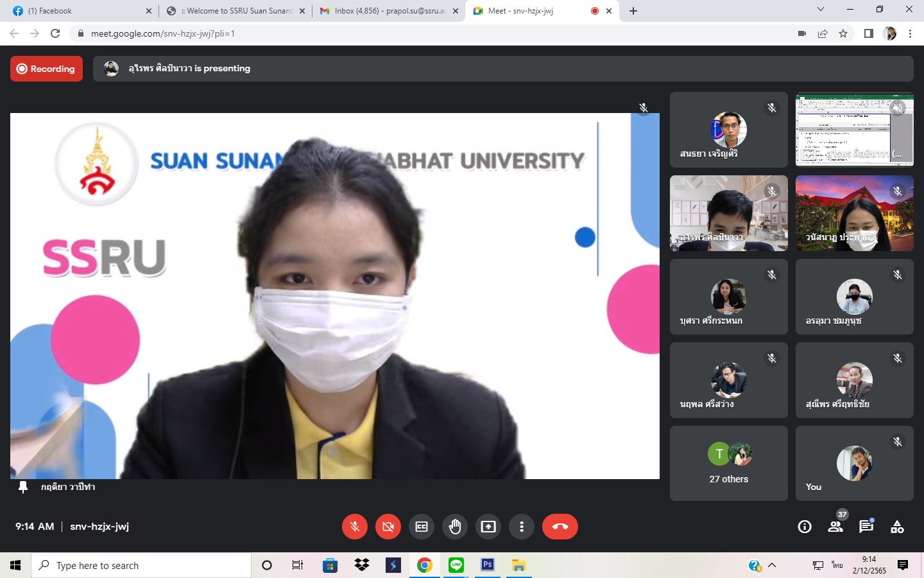Screen dimensions: 924x578
Task: Open meeting details info icon
Action: point(804,527)
